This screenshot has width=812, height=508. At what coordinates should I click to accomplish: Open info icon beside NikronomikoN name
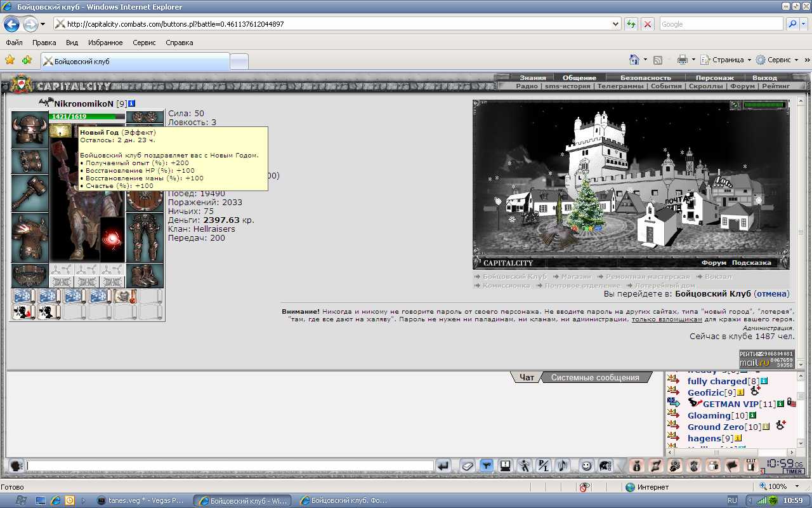coord(131,104)
